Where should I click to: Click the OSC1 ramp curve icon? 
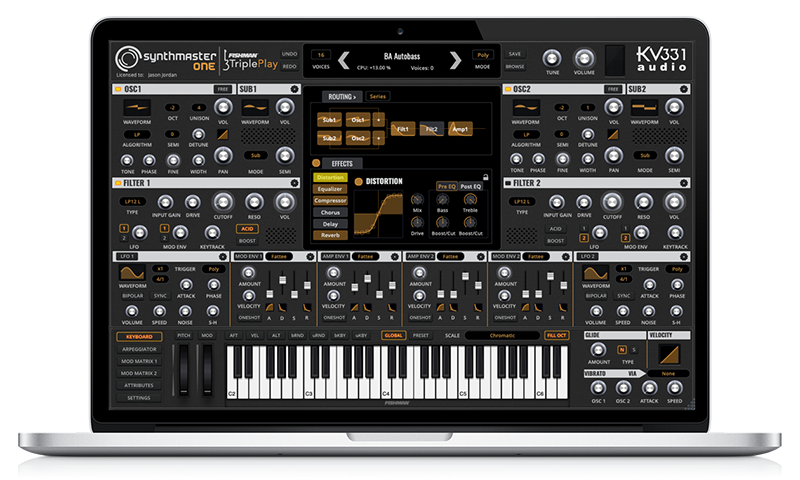223,135
